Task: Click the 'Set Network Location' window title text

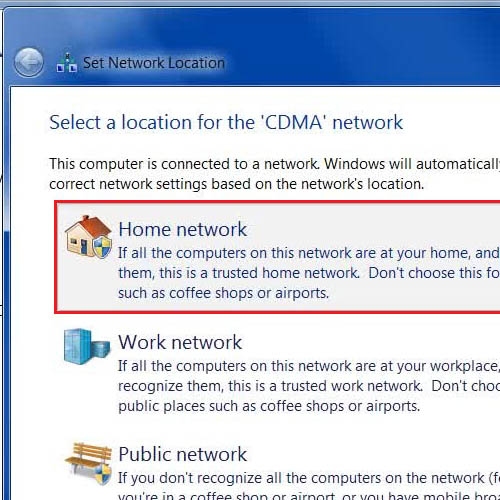Action: pos(154,63)
